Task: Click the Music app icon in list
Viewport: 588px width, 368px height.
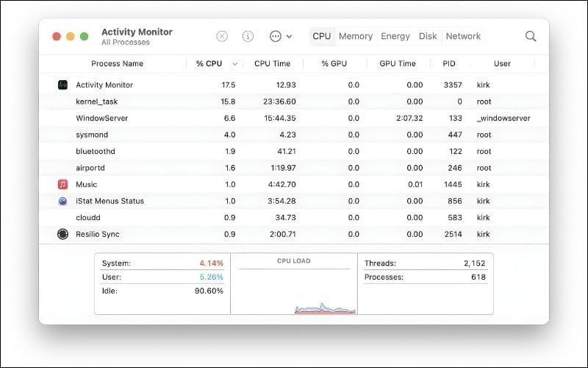Action: click(62, 184)
